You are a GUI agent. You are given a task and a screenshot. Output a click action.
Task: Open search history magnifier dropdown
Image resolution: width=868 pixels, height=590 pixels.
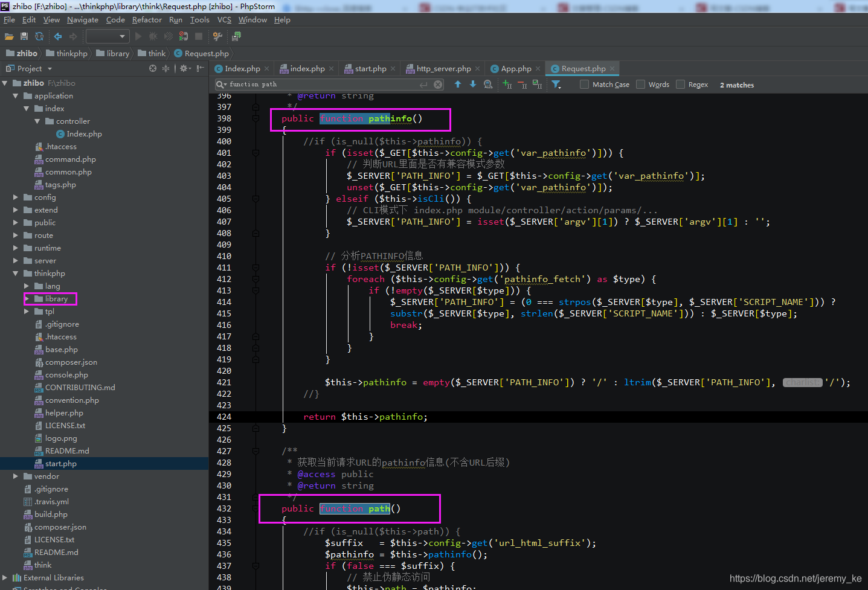(222, 85)
